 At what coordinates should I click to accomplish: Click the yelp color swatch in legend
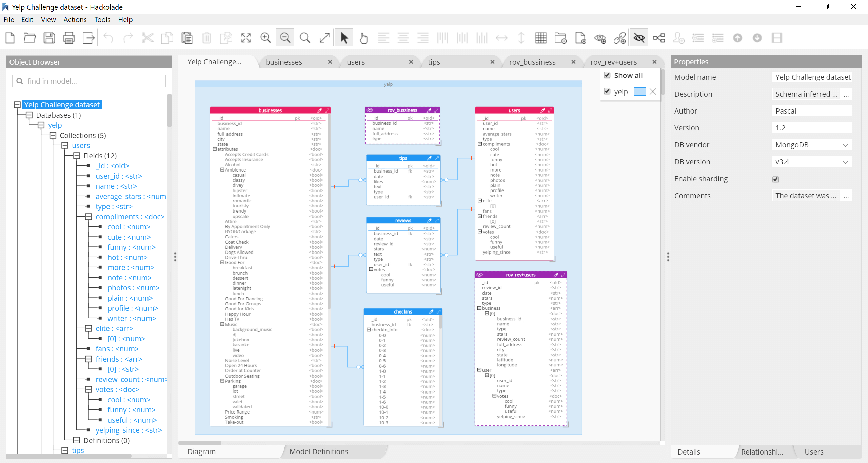coord(639,90)
